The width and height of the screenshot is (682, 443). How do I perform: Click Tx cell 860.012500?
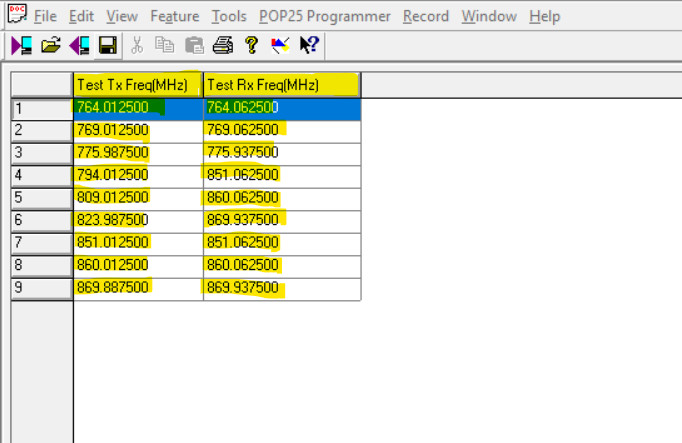pyautogui.click(x=138, y=267)
